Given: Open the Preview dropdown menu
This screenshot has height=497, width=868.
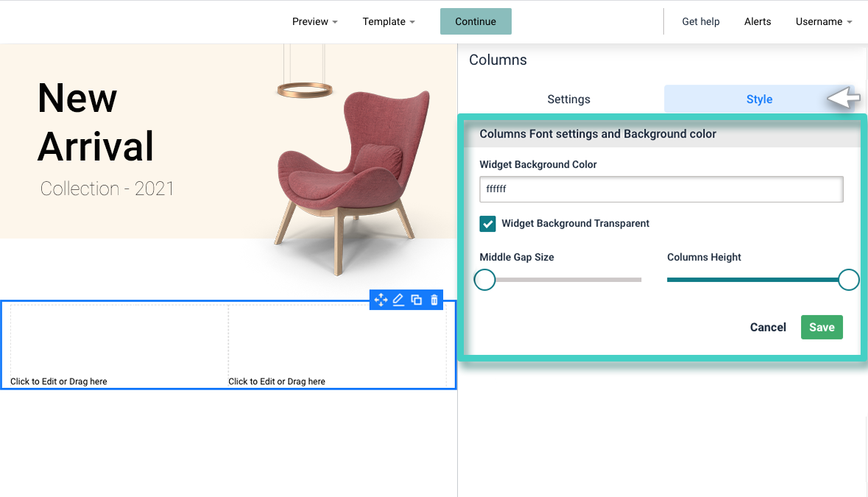Looking at the screenshot, I should (x=314, y=21).
